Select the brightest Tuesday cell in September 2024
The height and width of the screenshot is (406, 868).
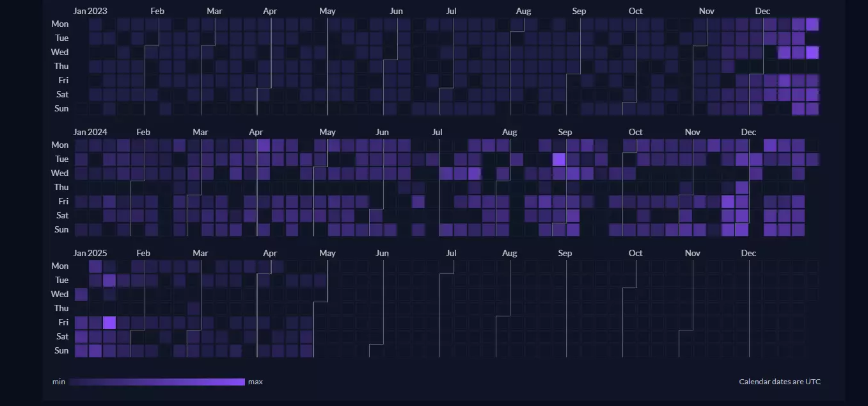(559, 159)
